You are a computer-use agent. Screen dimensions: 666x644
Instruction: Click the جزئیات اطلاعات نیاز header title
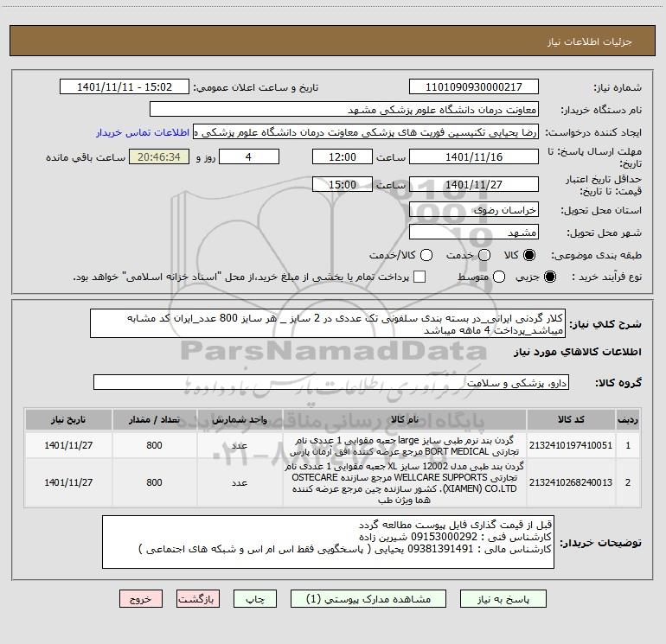coord(590,41)
